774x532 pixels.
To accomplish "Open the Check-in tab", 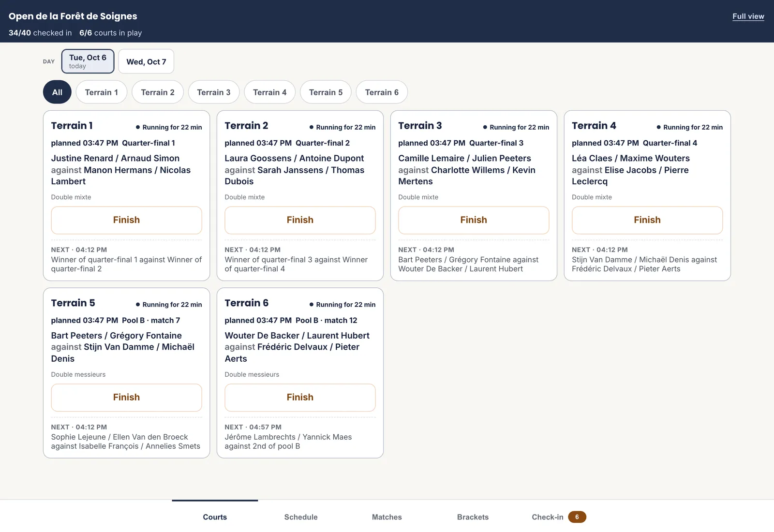I will (x=559, y=517).
